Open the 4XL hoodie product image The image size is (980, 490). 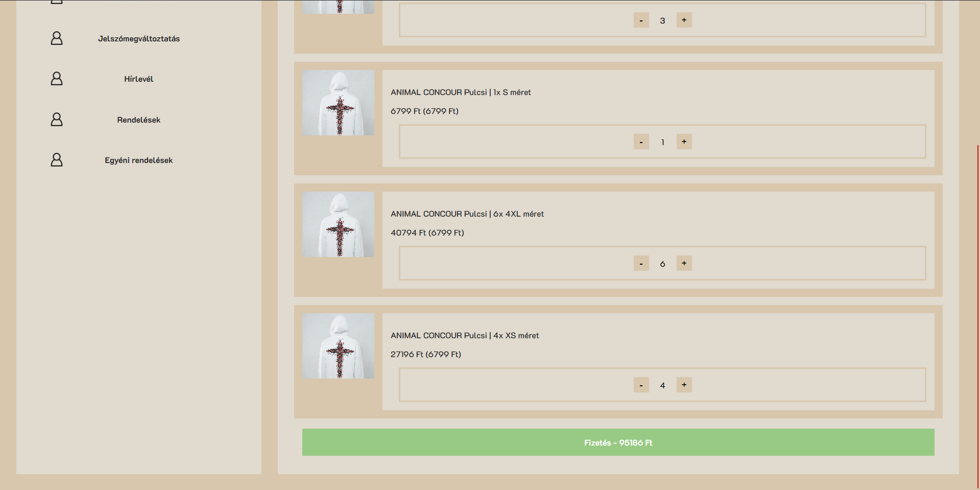tap(338, 224)
